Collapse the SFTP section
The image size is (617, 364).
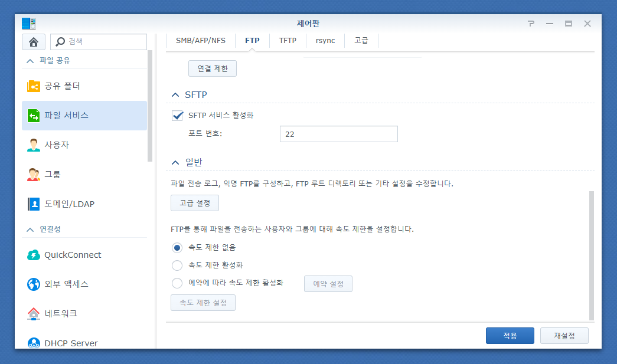175,95
